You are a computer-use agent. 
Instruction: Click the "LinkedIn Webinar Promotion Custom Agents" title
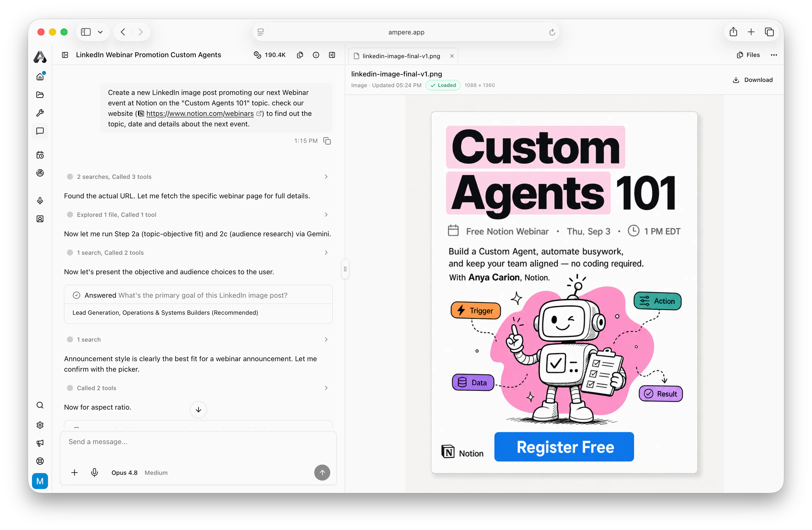[148, 55]
